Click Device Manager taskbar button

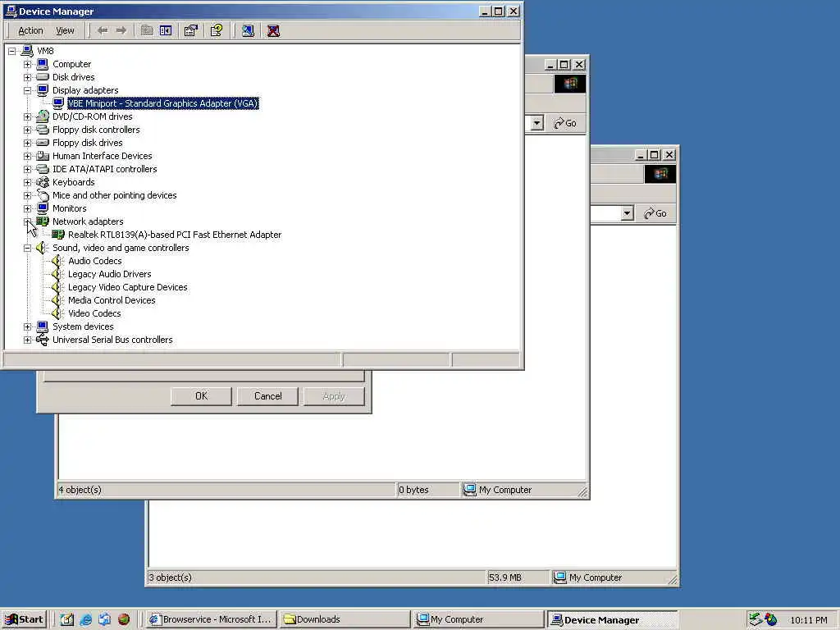612,620
